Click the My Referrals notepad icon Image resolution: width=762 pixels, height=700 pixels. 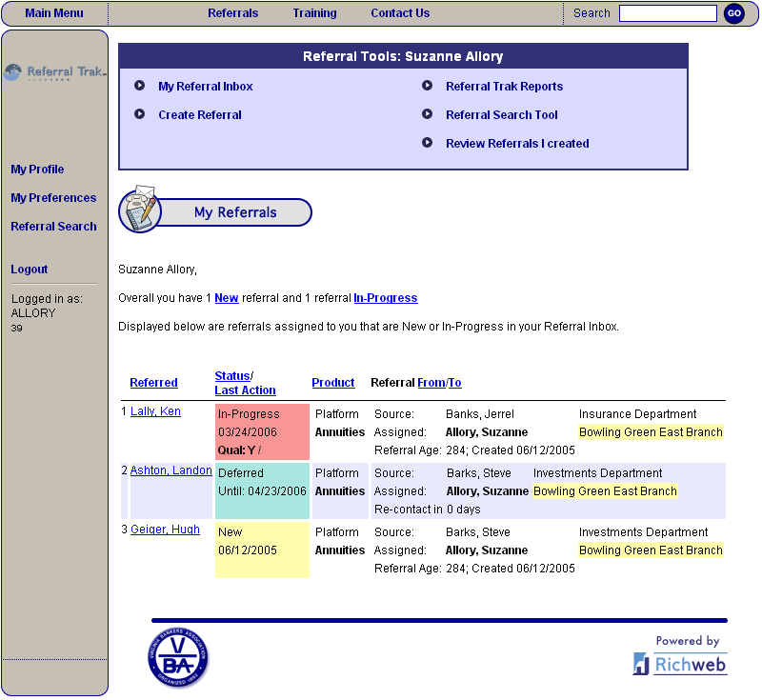(139, 209)
